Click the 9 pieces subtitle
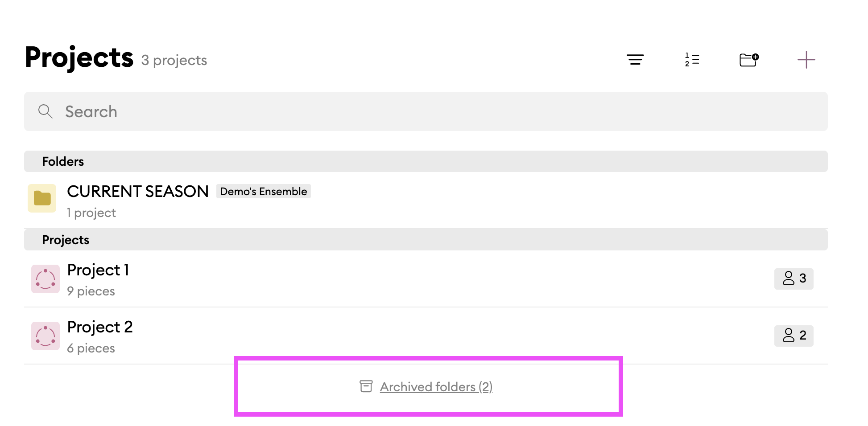 (x=91, y=291)
